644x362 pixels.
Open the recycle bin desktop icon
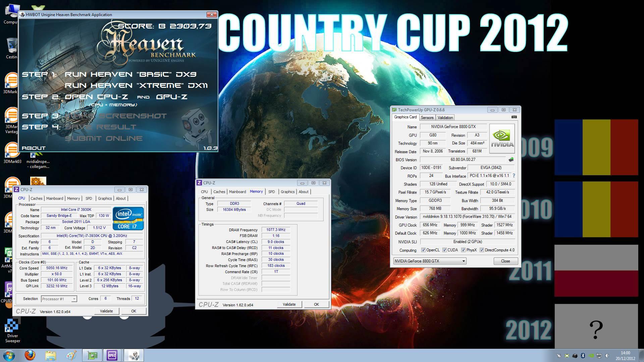11,49
